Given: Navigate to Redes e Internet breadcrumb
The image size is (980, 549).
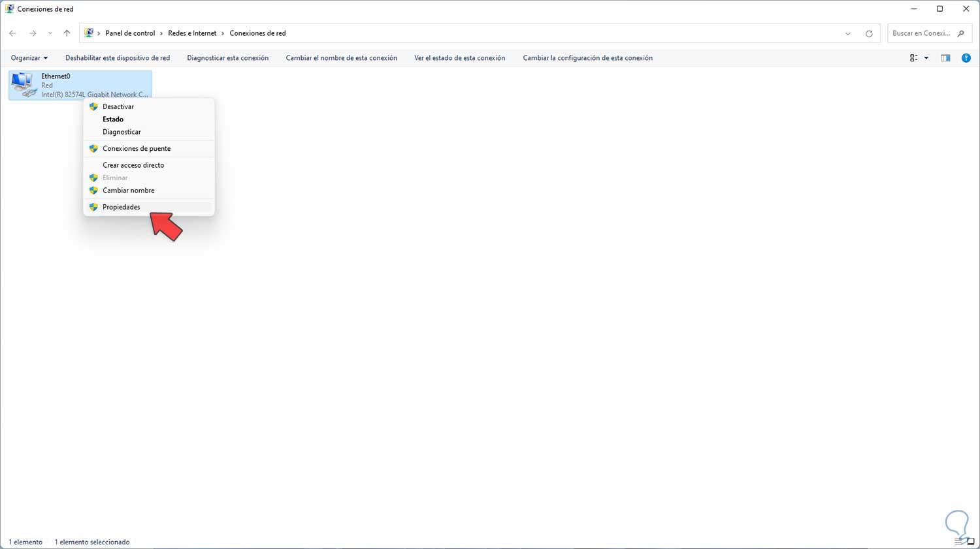Looking at the screenshot, I should 192,33.
